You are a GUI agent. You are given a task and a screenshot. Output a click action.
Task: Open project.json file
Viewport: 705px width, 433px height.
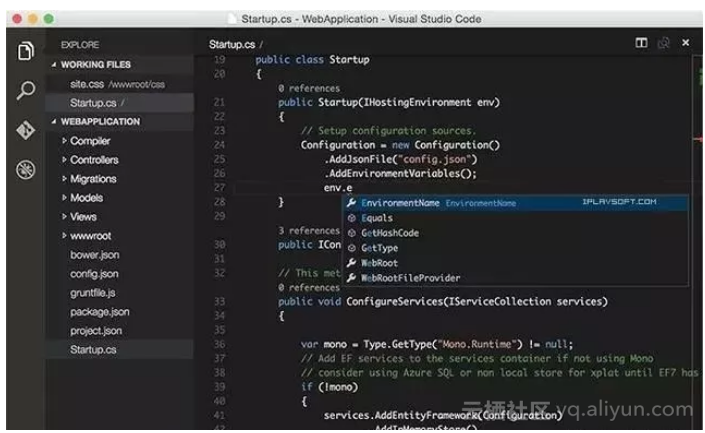[x=96, y=330]
